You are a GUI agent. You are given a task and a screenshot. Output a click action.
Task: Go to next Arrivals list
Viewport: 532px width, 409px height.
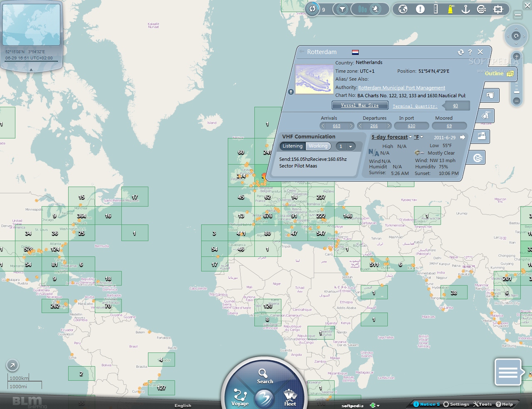click(351, 126)
